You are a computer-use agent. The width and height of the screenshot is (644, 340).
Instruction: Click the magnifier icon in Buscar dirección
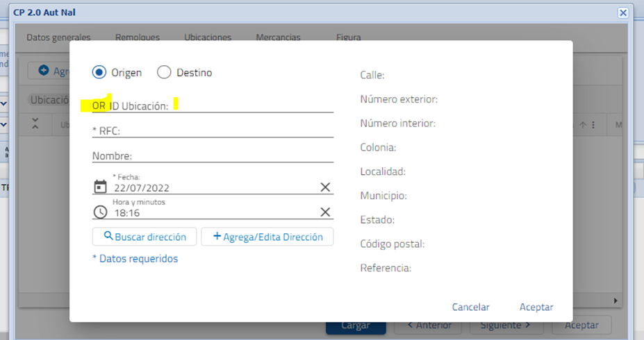pos(108,237)
